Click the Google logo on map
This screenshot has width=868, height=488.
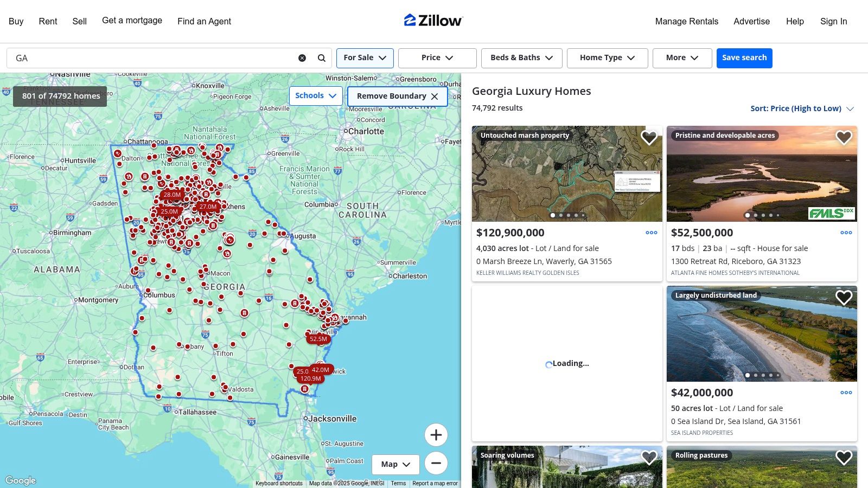21,480
